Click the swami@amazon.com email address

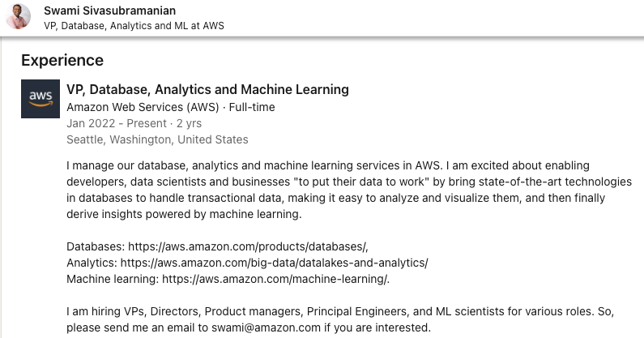(x=266, y=327)
